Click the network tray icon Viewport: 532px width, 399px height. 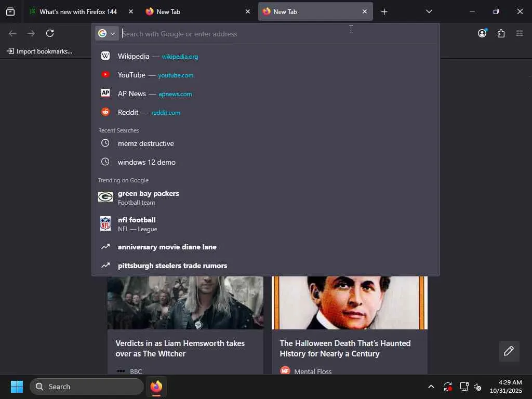pyautogui.click(x=464, y=387)
